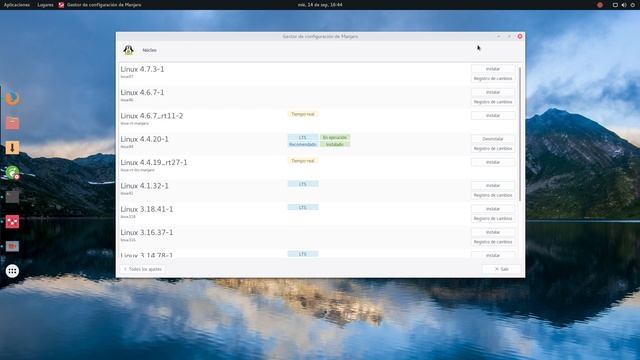Select the Linux 3.16.37-1 row title
Viewport: 640px width, 360px height.
(x=147, y=232)
